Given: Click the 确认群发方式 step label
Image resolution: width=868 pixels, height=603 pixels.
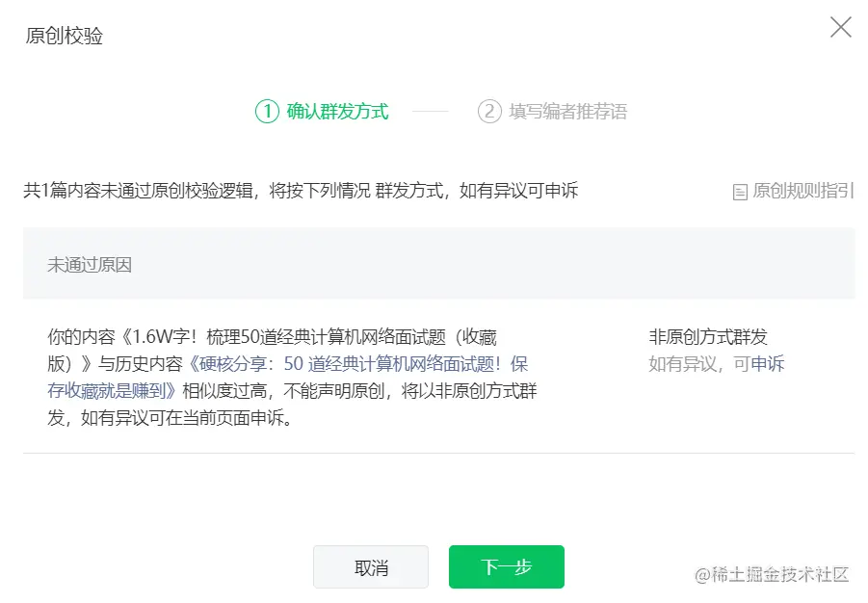Looking at the screenshot, I should pyautogui.click(x=338, y=112).
